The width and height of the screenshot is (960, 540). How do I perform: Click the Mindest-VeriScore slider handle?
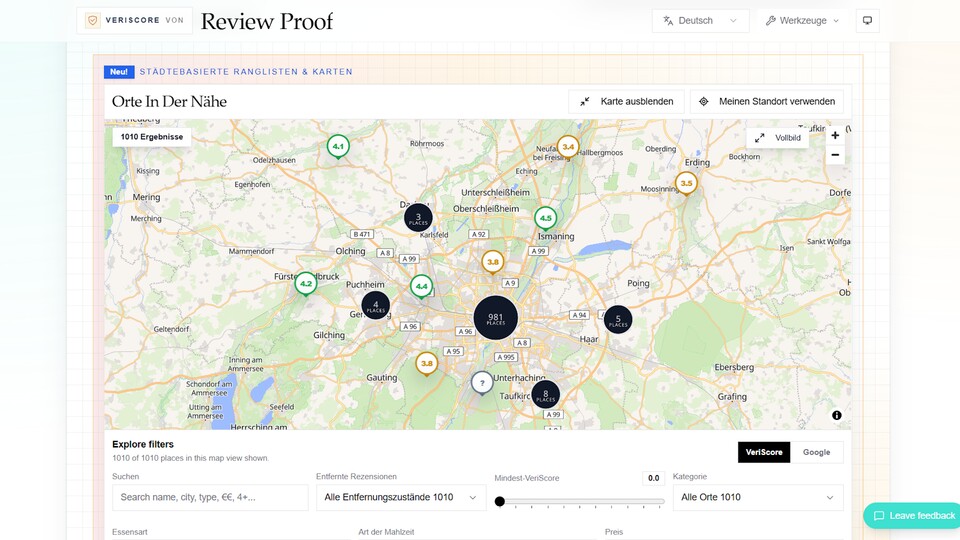[500, 501]
